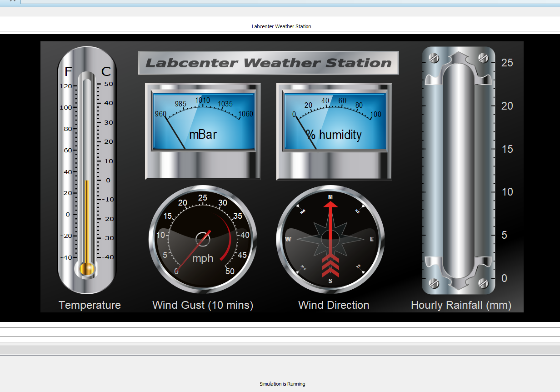Click the Simulation is Running status text
The image size is (560, 392).
coord(282,384)
